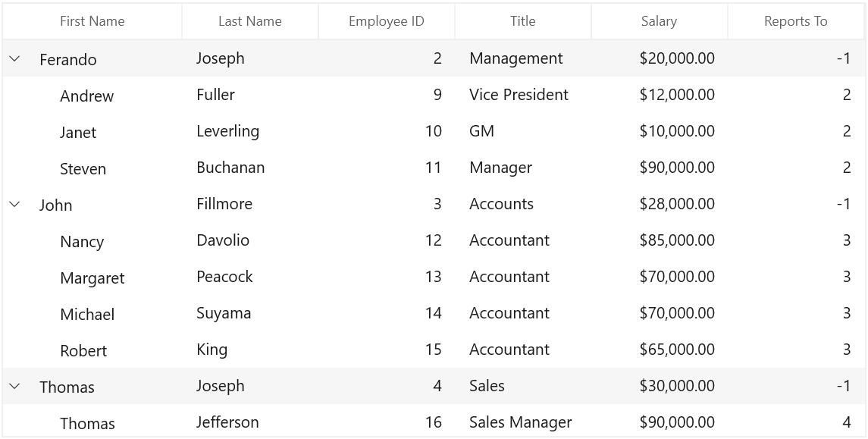
Task: Select the John parent row name
Action: [56, 205]
